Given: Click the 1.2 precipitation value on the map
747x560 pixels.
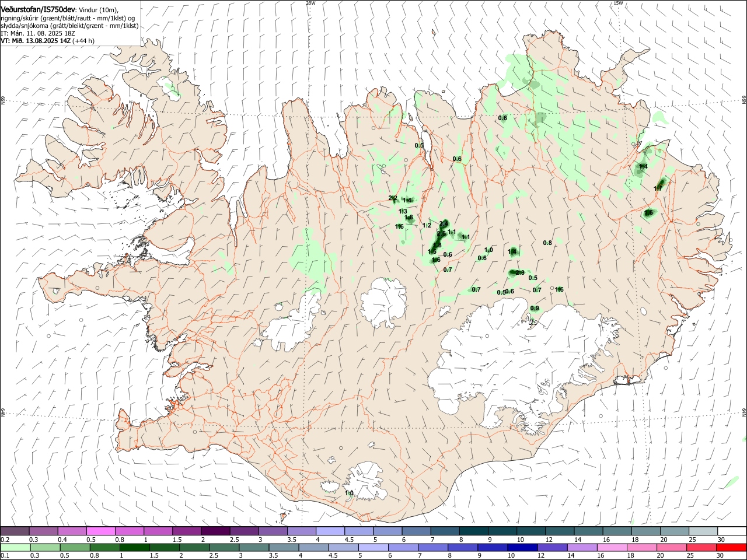Looking at the screenshot, I should coord(427,225).
